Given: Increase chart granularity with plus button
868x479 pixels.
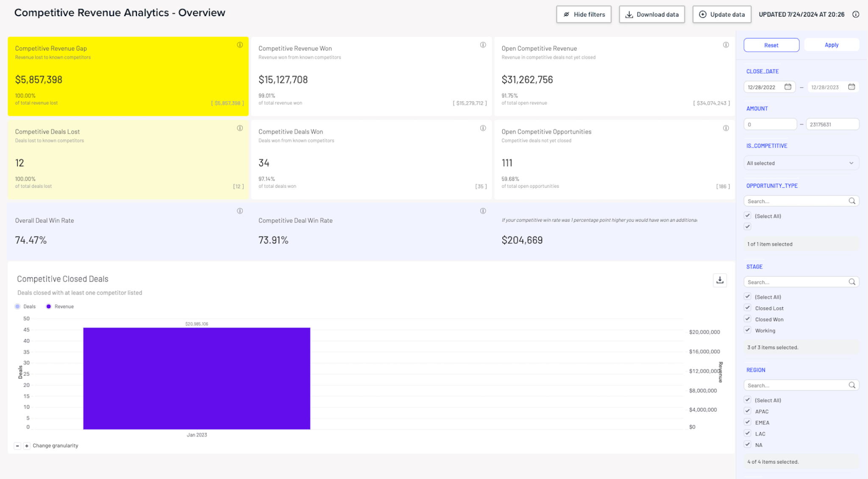Looking at the screenshot, I should [x=27, y=446].
